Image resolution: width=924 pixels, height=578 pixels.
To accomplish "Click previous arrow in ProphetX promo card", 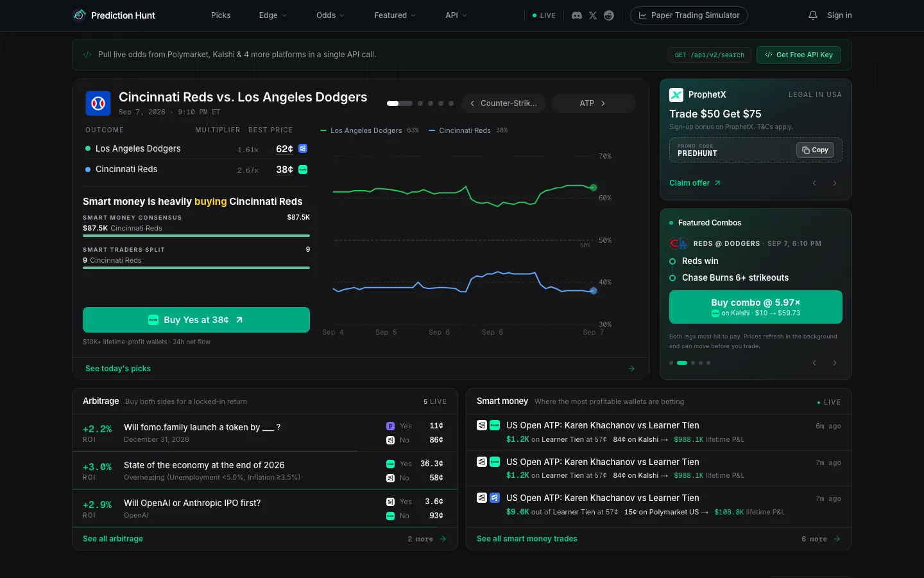I will click(x=814, y=183).
